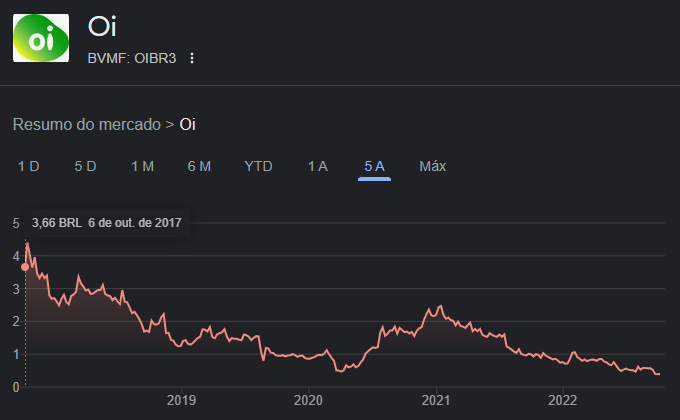Click the 2022 axis label
This screenshot has height=420, width=680.
[x=562, y=400]
